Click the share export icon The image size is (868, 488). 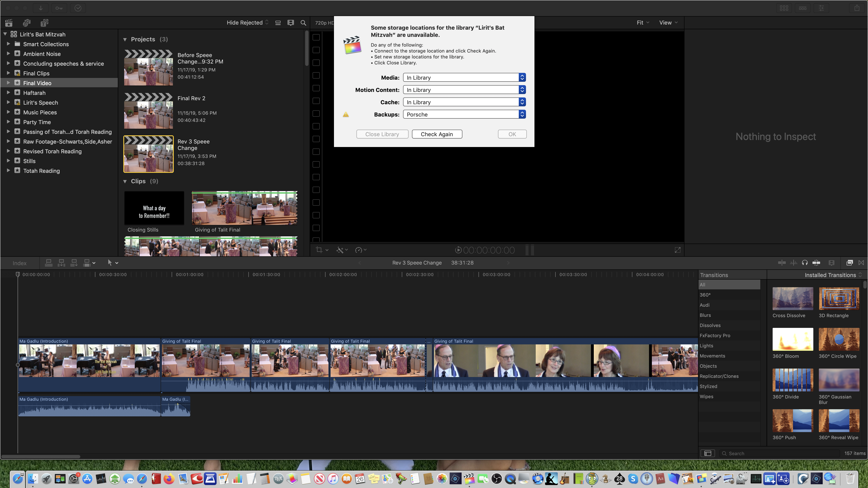pyautogui.click(x=857, y=8)
